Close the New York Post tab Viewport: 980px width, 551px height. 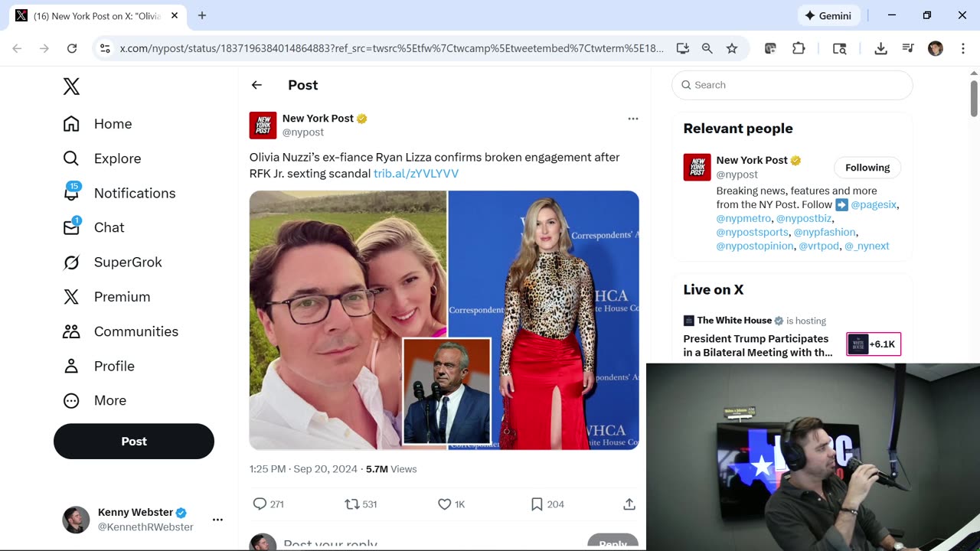click(173, 15)
